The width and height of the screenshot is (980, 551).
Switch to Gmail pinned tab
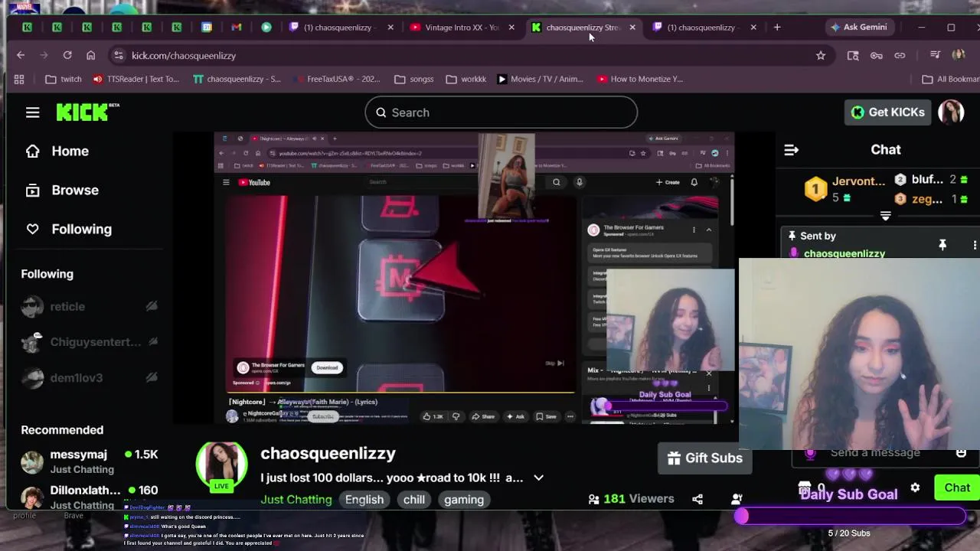[237, 27]
